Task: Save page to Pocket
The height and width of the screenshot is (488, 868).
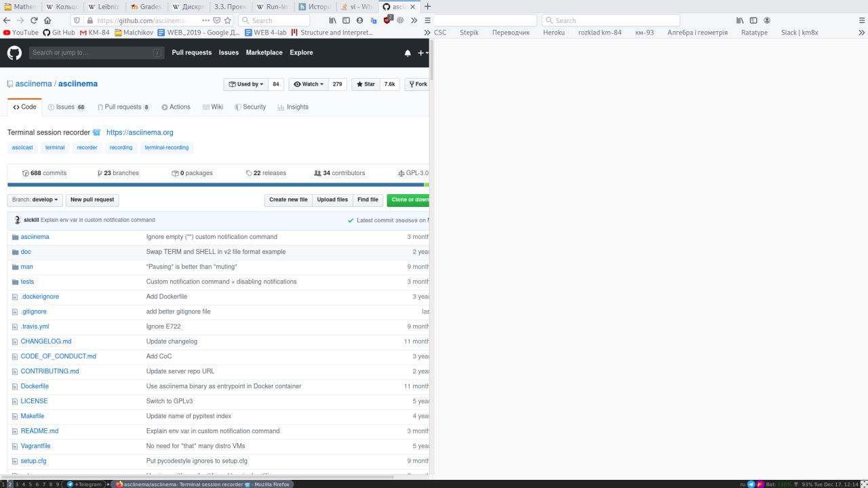Action: (217, 20)
